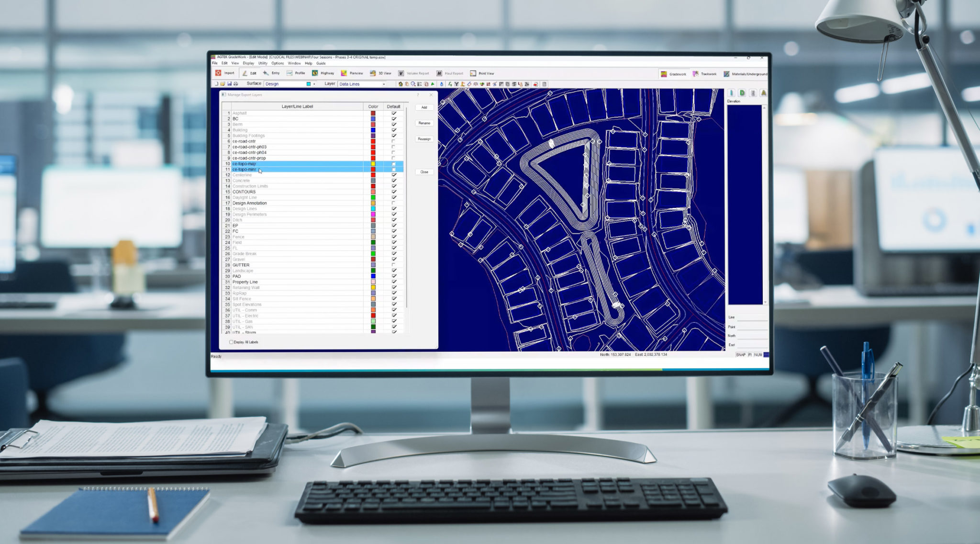Image resolution: width=980 pixels, height=544 pixels.
Task: Click the Save disk icon
Action: (229, 84)
